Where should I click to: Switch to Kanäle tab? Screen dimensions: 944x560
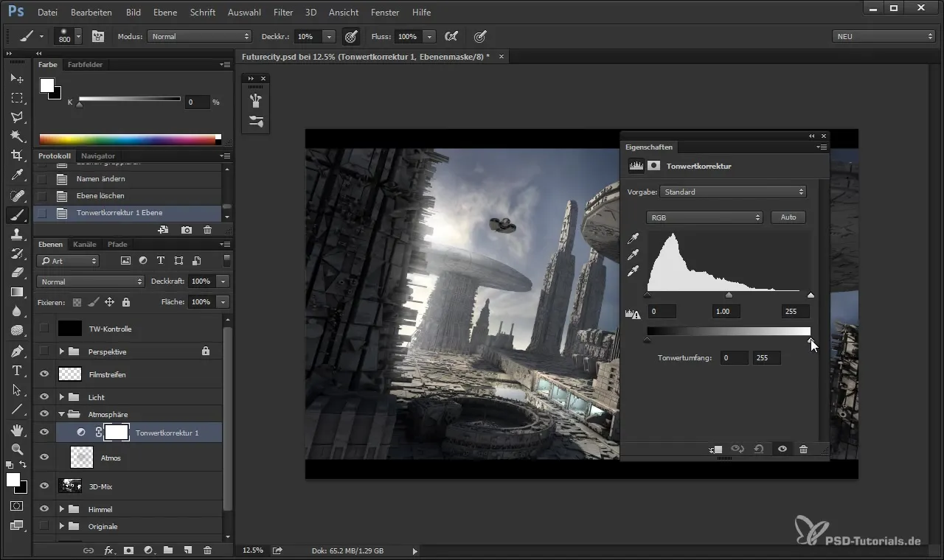coord(85,244)
